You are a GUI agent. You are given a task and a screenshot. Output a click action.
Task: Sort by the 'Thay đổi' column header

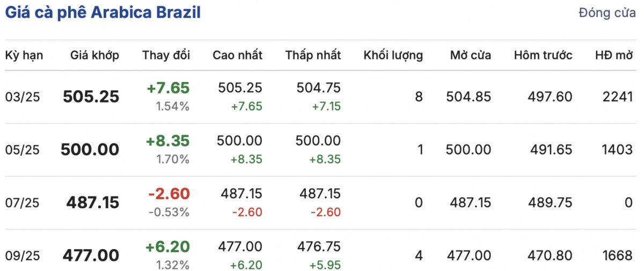[x=166, y=55]
